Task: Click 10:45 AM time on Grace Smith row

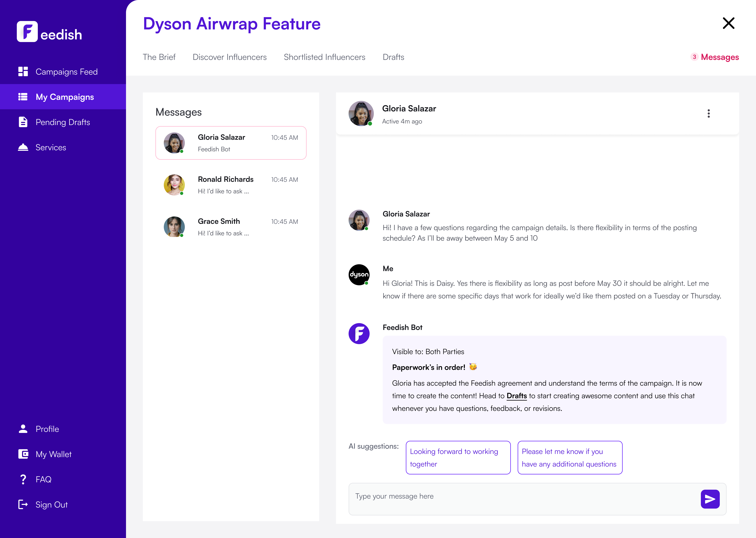Action: click(284, 222)
